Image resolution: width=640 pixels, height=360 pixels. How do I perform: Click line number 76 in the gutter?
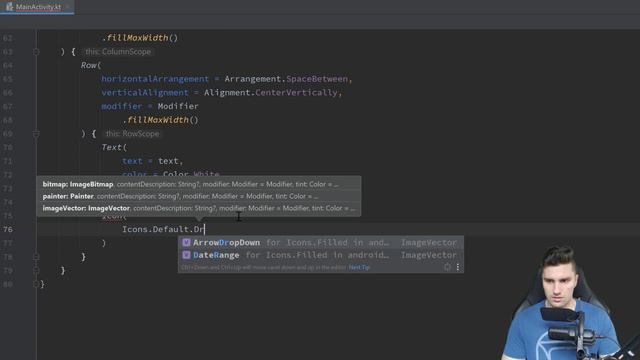[x=8, y=229]
